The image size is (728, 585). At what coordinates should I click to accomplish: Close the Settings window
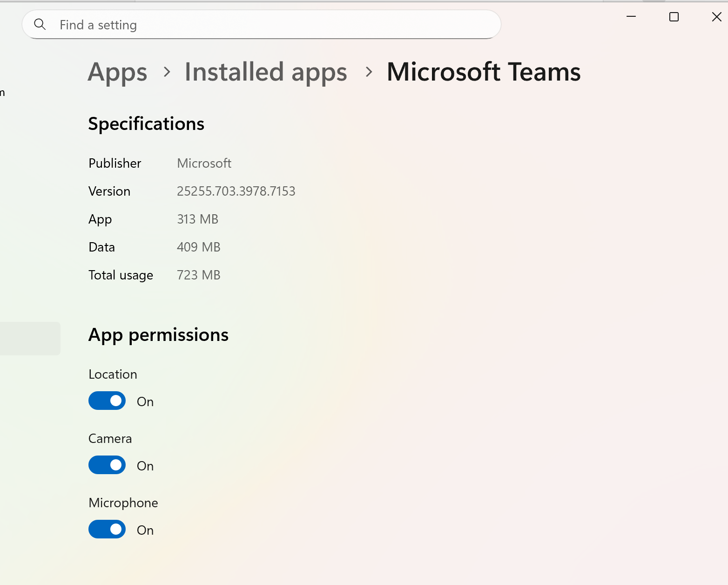[x=716, y=17]
